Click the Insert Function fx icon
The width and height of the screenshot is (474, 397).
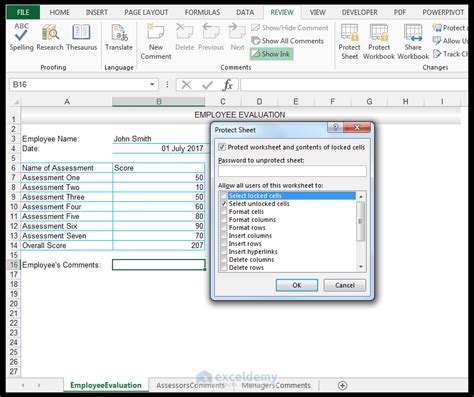tap(227, 85)
